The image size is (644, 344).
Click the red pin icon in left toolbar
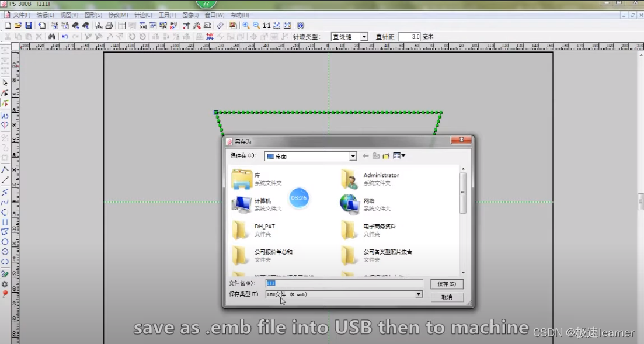[5, 294]
